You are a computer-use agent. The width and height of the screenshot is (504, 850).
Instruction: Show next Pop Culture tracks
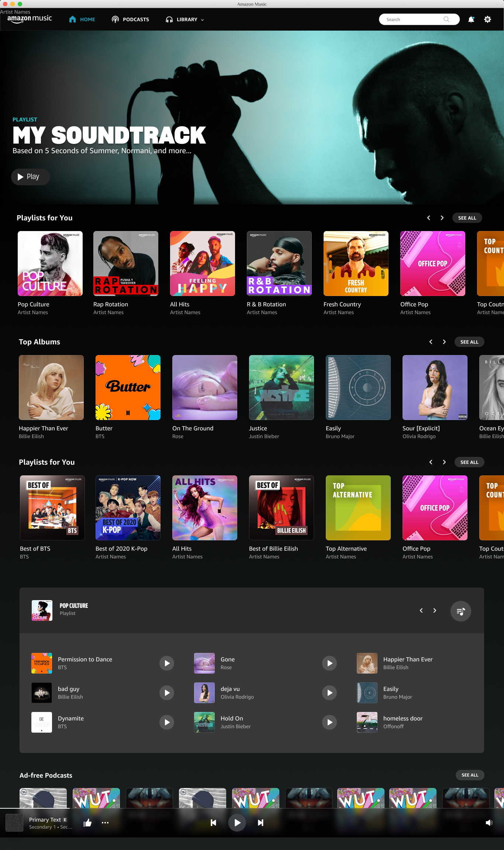click(435, 610)
